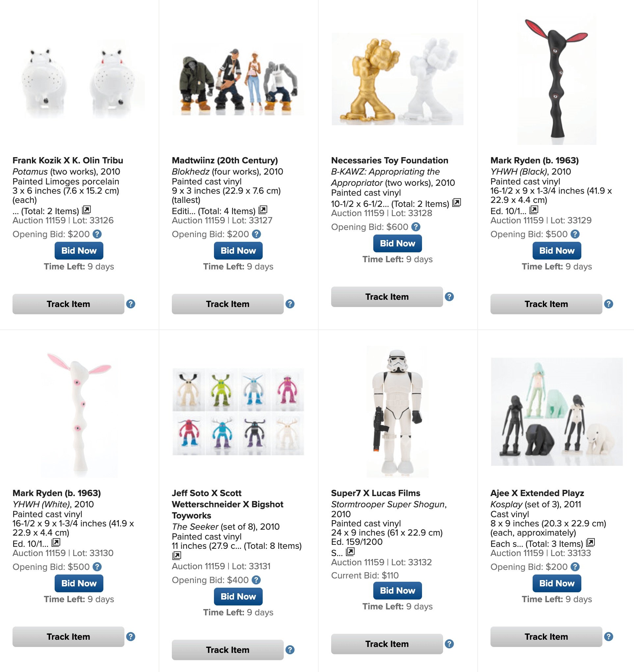Viewport: 634px width, 672px height.
Task: Open the Ajee X Extended Playz listing
Action: click(x=537, y=493)
